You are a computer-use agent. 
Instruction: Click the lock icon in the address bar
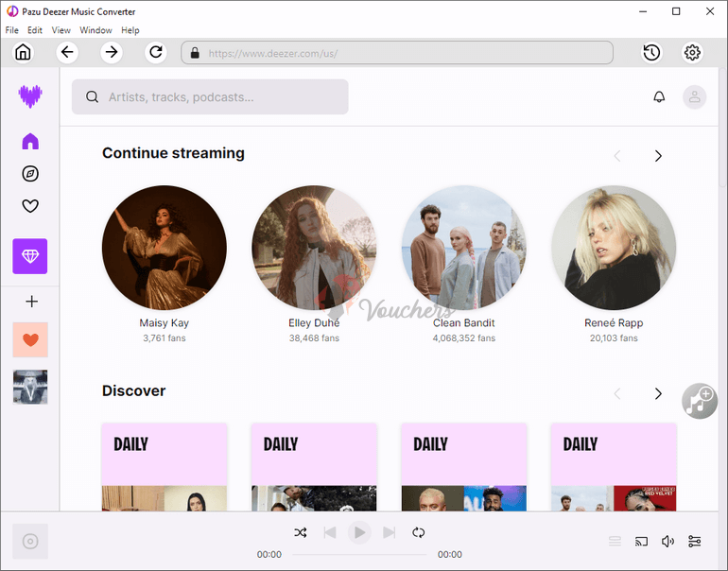coord(195,53)
